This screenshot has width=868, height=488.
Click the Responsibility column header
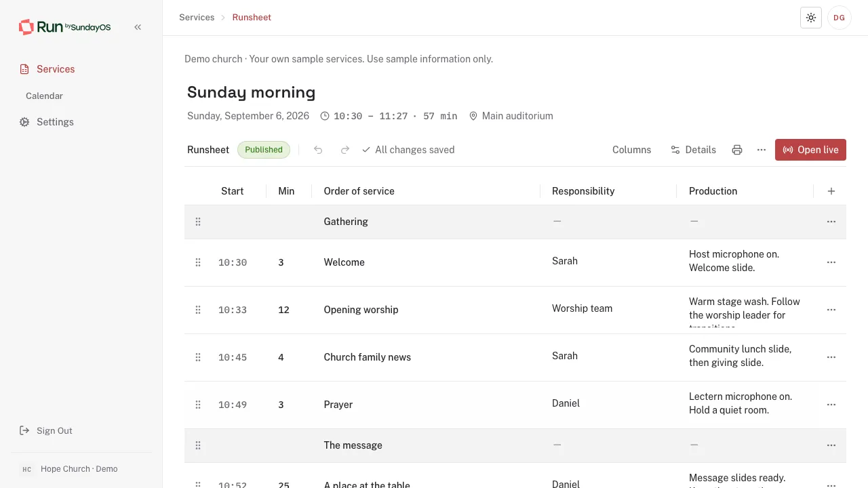click(x=583, y=191)
